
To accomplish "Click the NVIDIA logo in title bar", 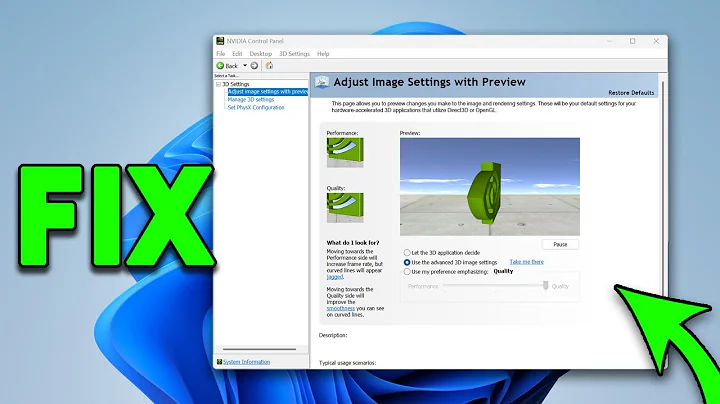I will coord(220,41).
